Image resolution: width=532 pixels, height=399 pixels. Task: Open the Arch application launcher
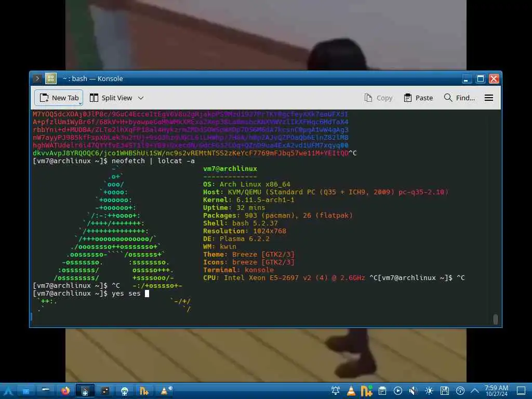8,391
